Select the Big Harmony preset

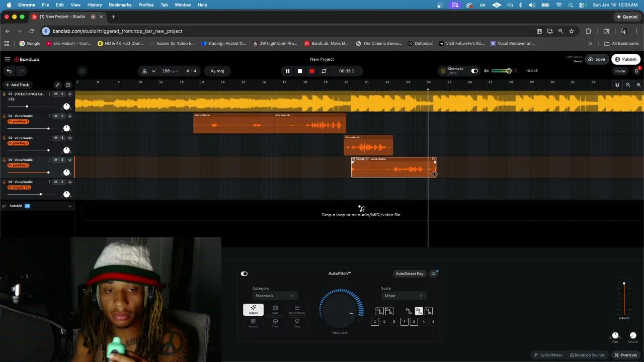tap(297, 310)
